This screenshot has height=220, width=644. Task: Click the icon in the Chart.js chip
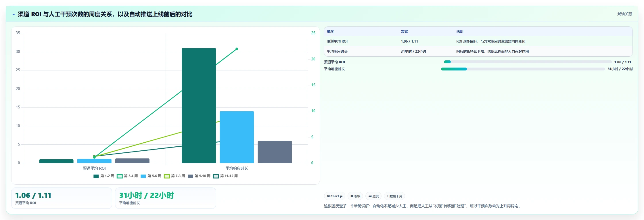click(x=328, y=196)
